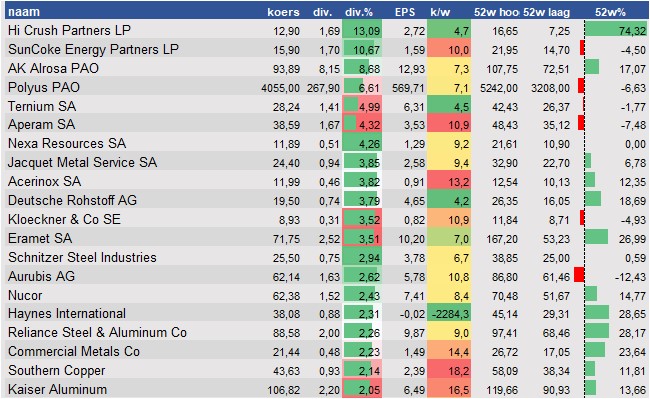Click the red 18,2 k/w cell
Viewport: 650px width, 399px height.
point(449,371)
